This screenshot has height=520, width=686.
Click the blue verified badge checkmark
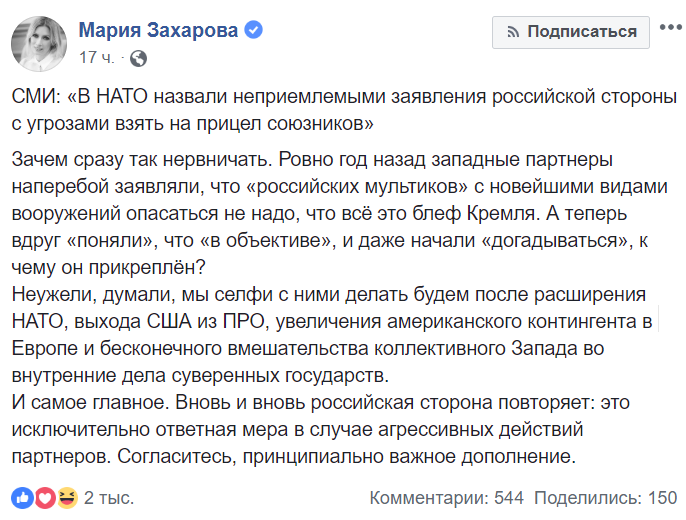(255, 31)
